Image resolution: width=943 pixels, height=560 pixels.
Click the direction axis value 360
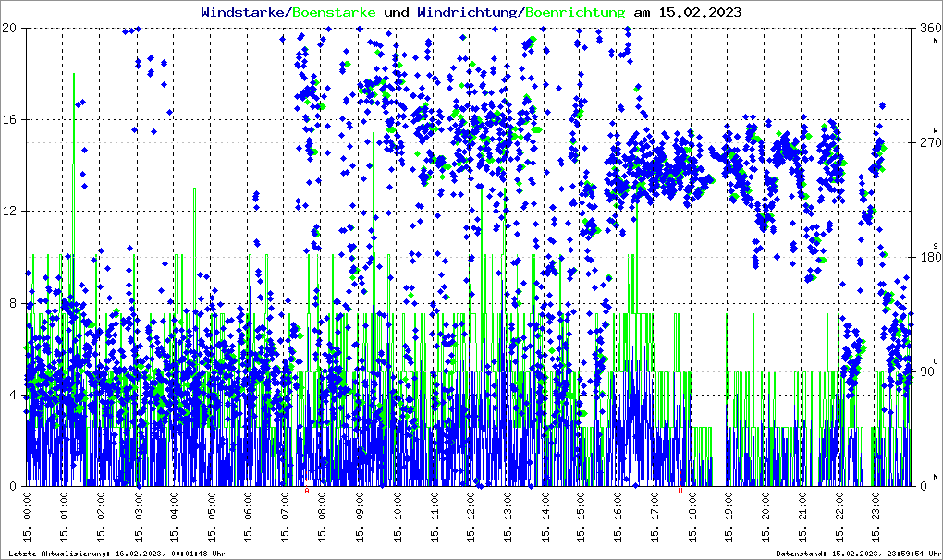pos(931,28)
